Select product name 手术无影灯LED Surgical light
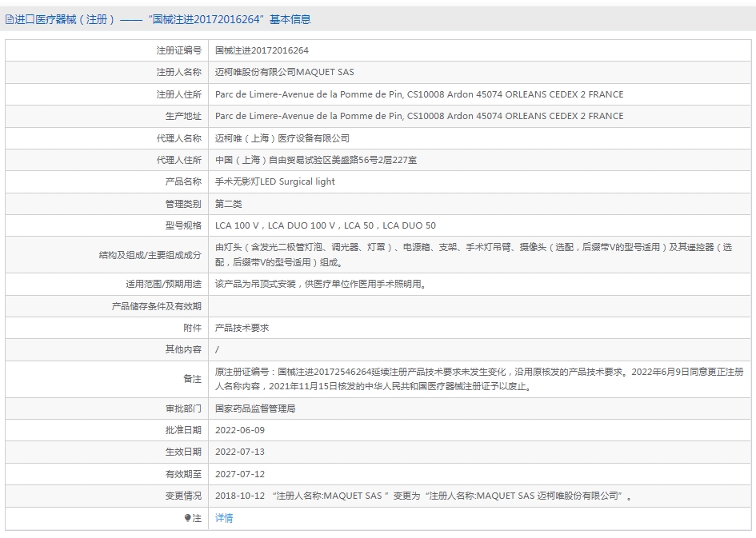Viewport: 756px width, 538px height. pyautogui.click(x=275, y=181)
